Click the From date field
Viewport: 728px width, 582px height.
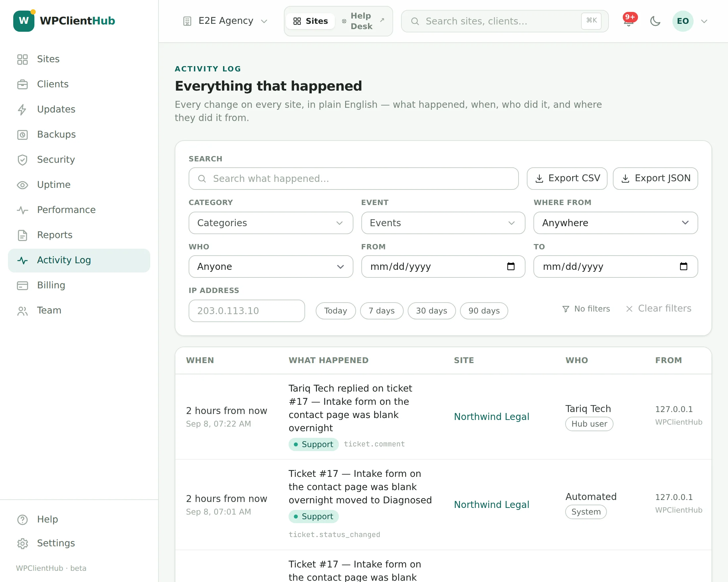click(x=443, y=267)
